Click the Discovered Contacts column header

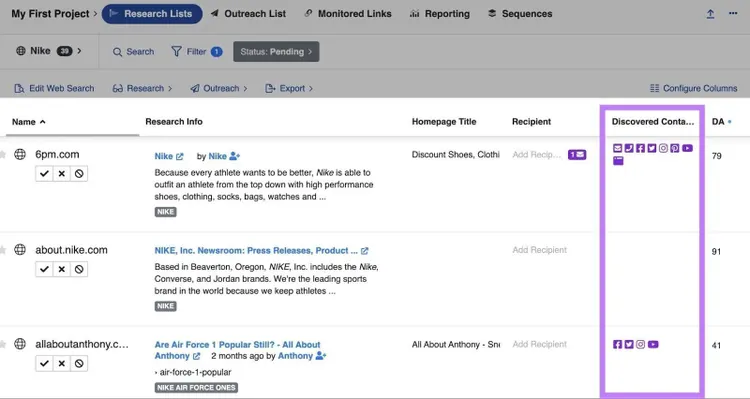click(652, 122)
